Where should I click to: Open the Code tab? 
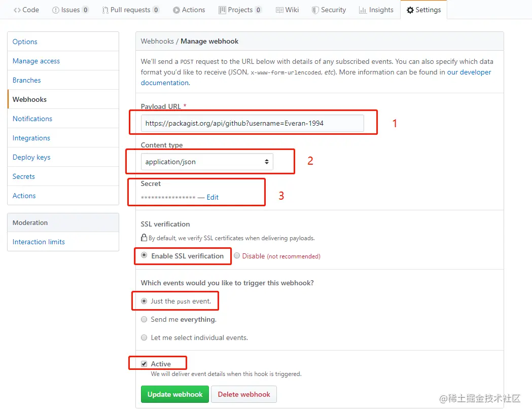click(x=26, y=10)
